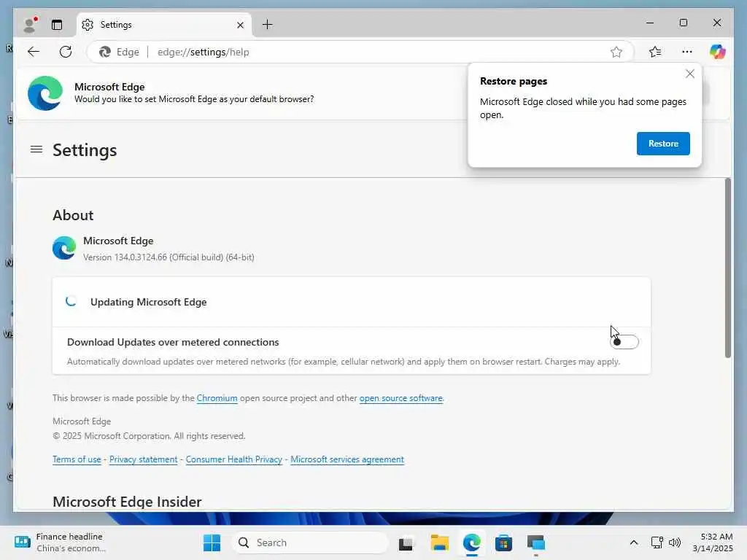Show hidden system tray icons chevron
The width and height of the screenshot is (747, 560).
point(634,542)
